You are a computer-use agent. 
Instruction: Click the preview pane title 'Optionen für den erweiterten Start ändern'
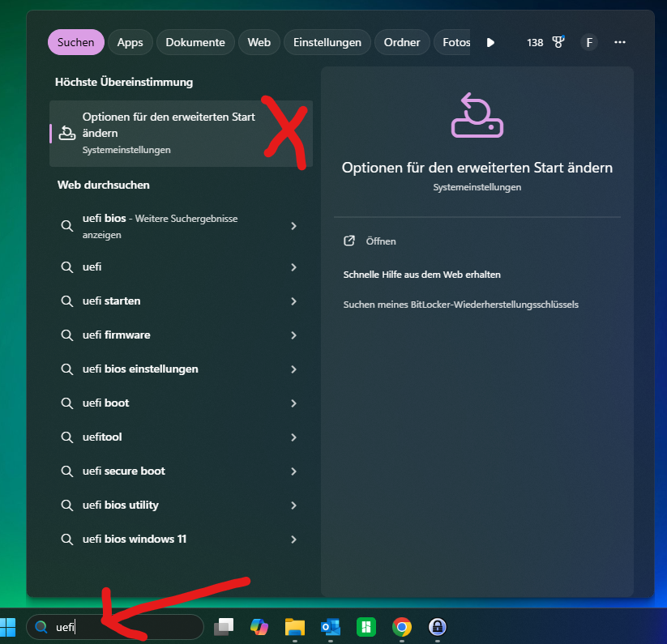pos(477,168)
